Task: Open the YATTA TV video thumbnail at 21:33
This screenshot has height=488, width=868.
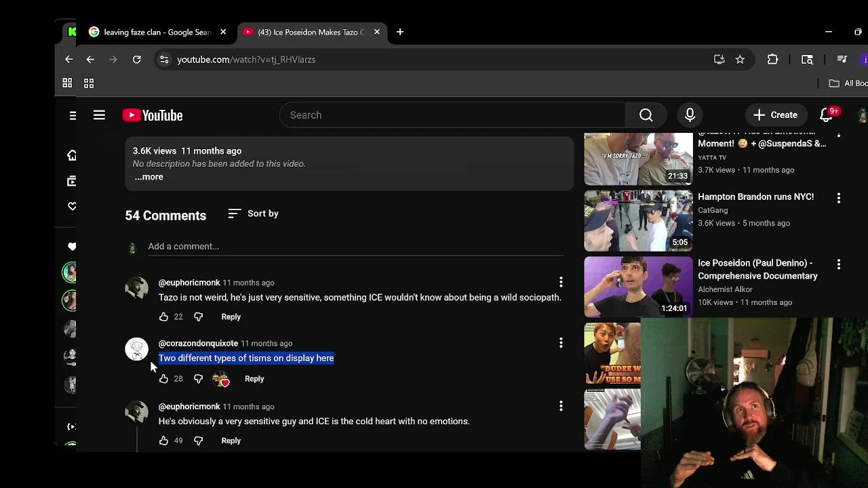Action: (x=638, y=159)
